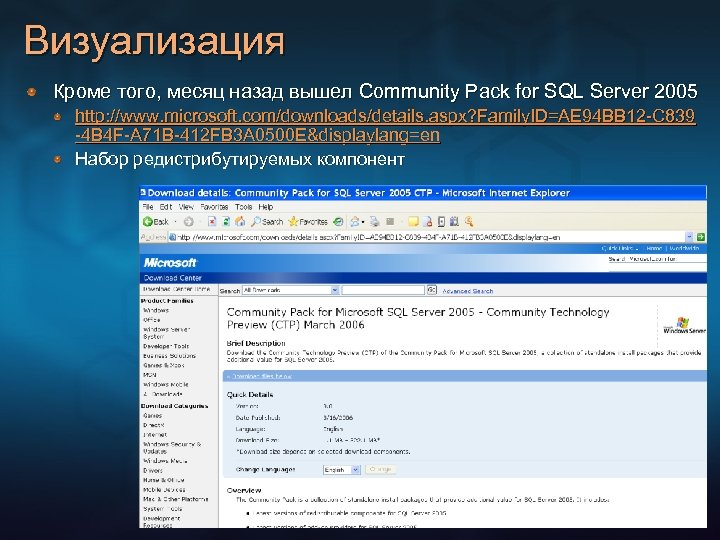Click the Forward arrow toolbar icon
The image size is (720, 540).
pyautogui.click(x=188, y=222)
